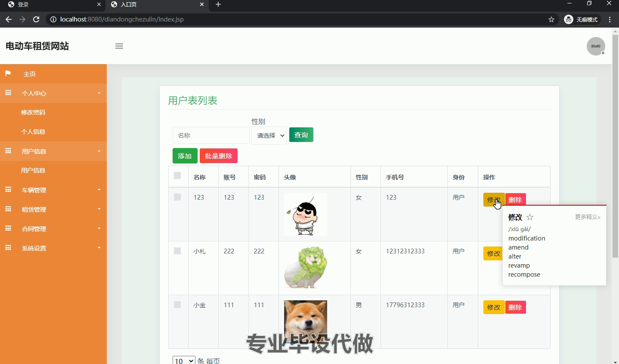Check the row checkbox for 小金
Image resolution: width=619 pixels, height=364 pixels.
[x=177, y=305]
